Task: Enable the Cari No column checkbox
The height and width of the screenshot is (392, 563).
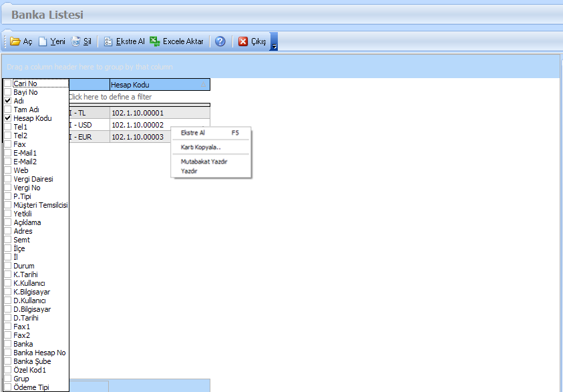Action: (8, 83)
